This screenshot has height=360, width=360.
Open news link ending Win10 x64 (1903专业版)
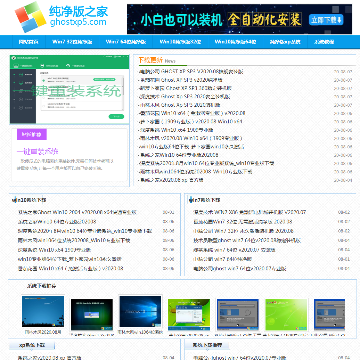pyautogui.click(x=191, y=138)
